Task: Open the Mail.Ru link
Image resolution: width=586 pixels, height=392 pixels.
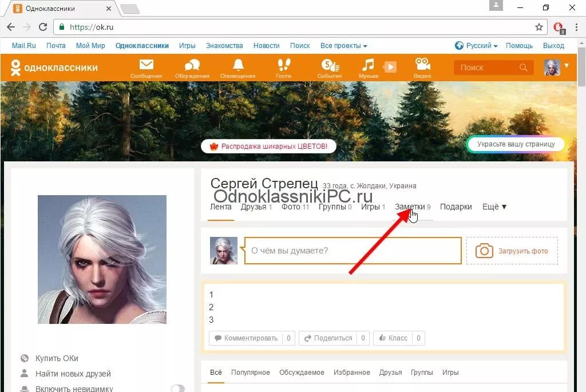Action: [x=23, y=46]
